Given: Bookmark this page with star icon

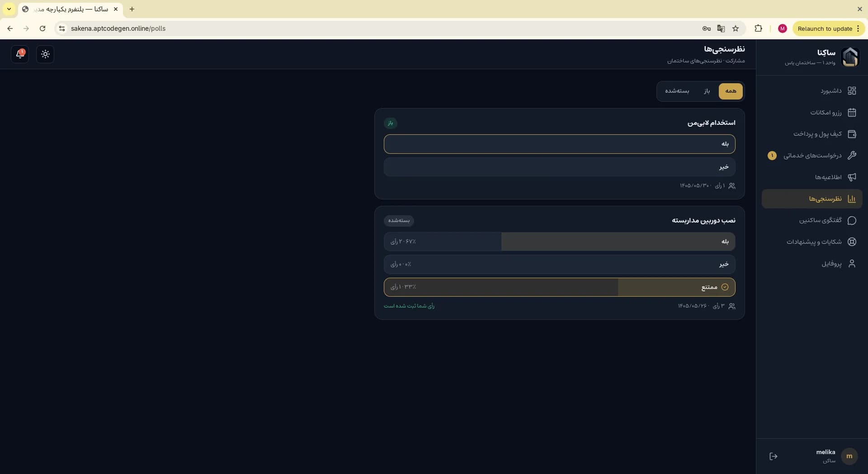Looking at the screenshot, I should point(736,28).
